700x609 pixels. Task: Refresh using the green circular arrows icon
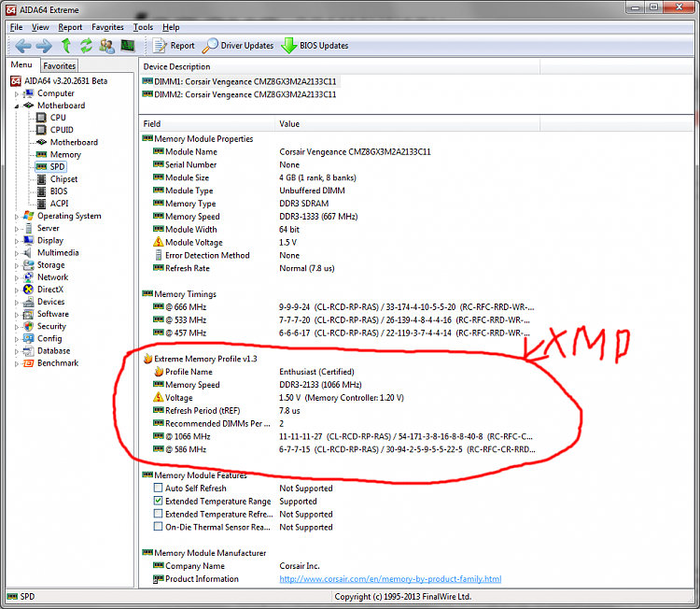pos(86,45)
